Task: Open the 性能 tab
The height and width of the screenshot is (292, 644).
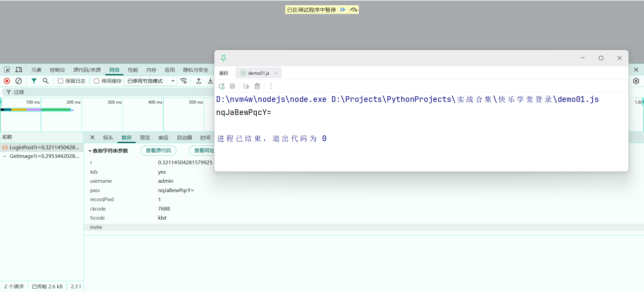Action: [133, 70]
